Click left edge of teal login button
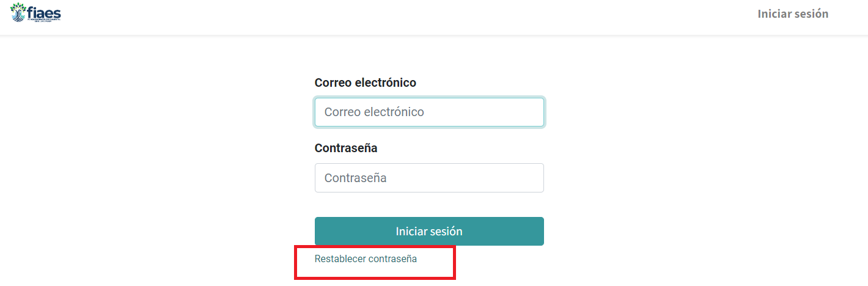Viewport: 868px width, 286px height. [321, 232]
